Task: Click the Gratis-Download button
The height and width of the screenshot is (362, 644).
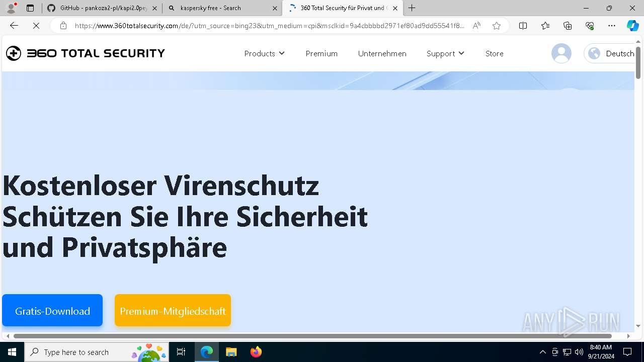Action: [52, 311]
